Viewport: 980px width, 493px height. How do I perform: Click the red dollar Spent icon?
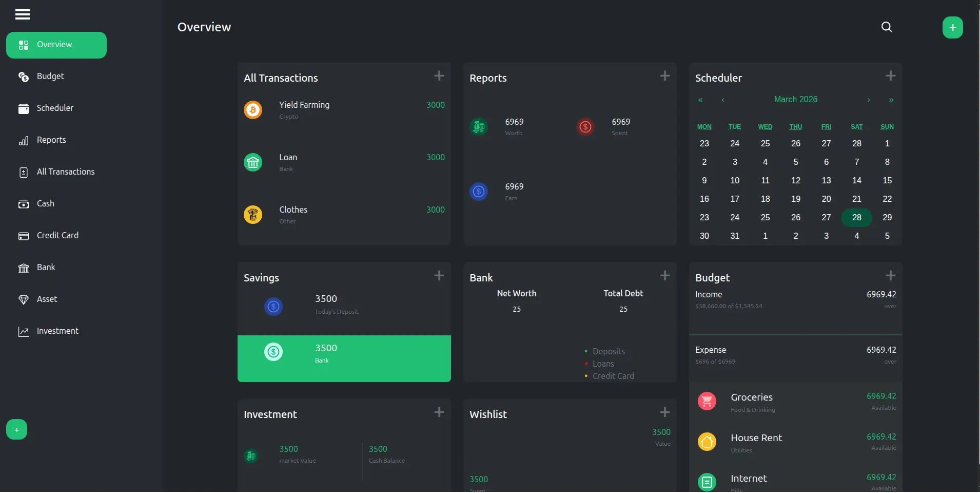(585, 127)
